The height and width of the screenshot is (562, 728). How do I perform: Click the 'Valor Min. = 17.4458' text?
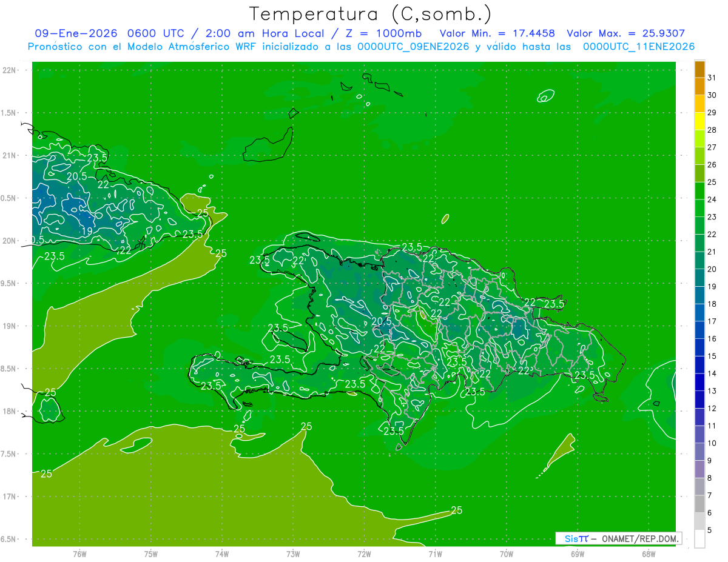click(x=497, y=33)
